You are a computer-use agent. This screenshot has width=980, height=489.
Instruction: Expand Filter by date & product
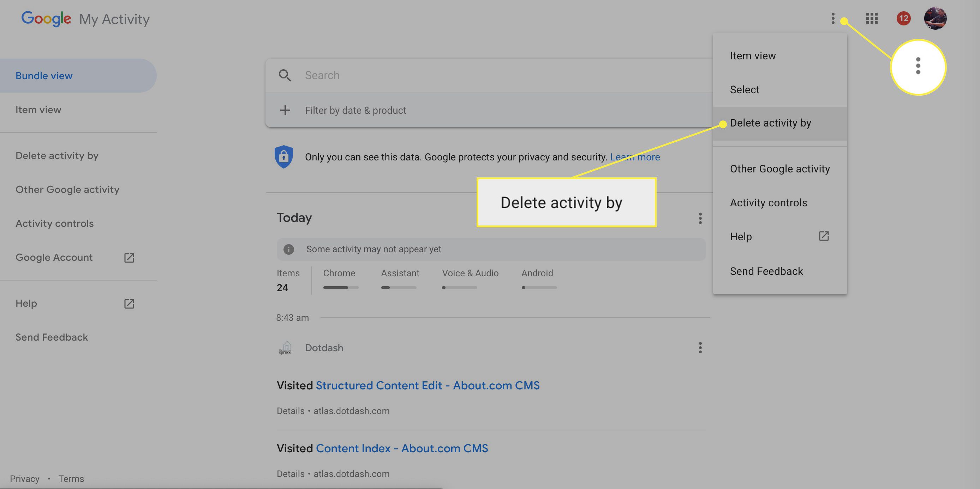[489, 111]
